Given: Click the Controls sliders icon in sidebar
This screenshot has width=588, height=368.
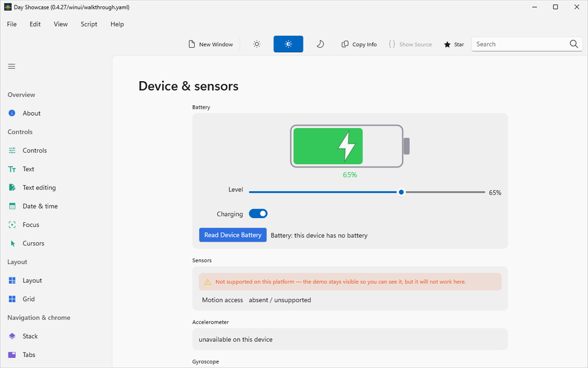Looking at the screenshot, I should pos(12,150).
